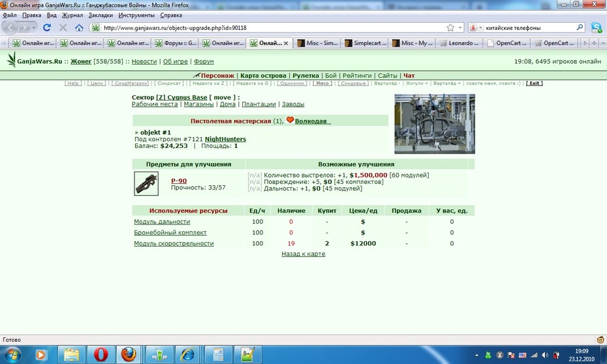607x364 pixels.
Task: Click the search magnifier icon
Action: (x=580, y=27)
